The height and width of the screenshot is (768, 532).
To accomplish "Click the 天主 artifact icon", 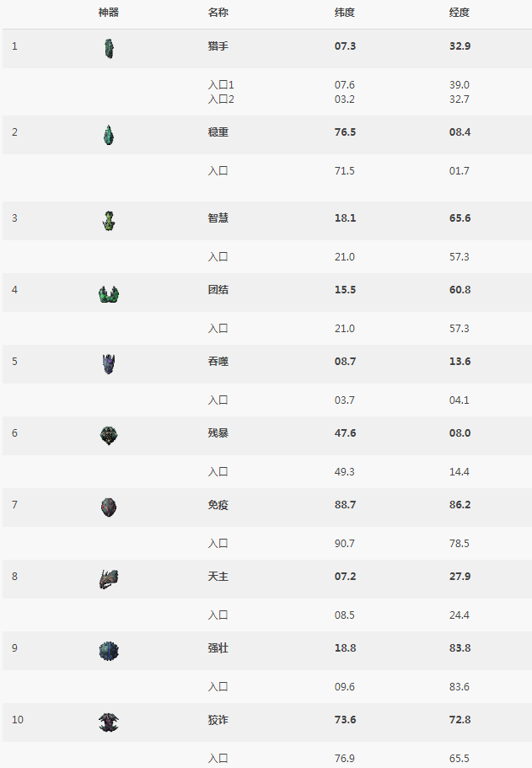I will (x=108, y=578).
